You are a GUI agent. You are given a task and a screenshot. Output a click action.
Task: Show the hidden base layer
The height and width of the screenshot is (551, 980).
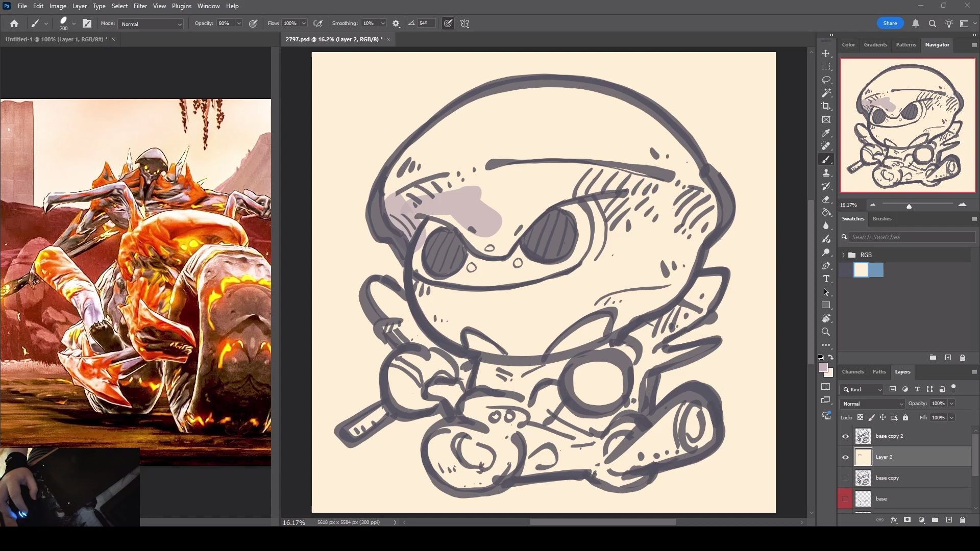[x=845, y=499]
